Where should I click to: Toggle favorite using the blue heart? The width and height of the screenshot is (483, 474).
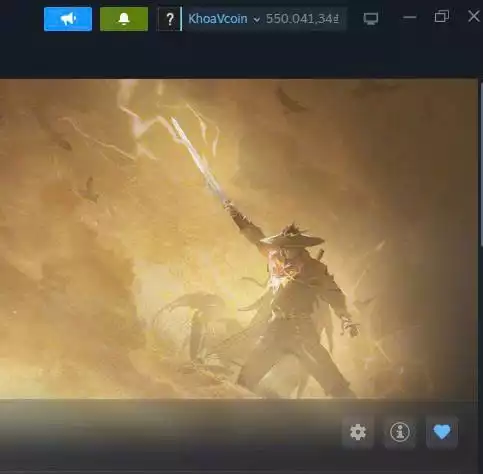tap(442, 432)
